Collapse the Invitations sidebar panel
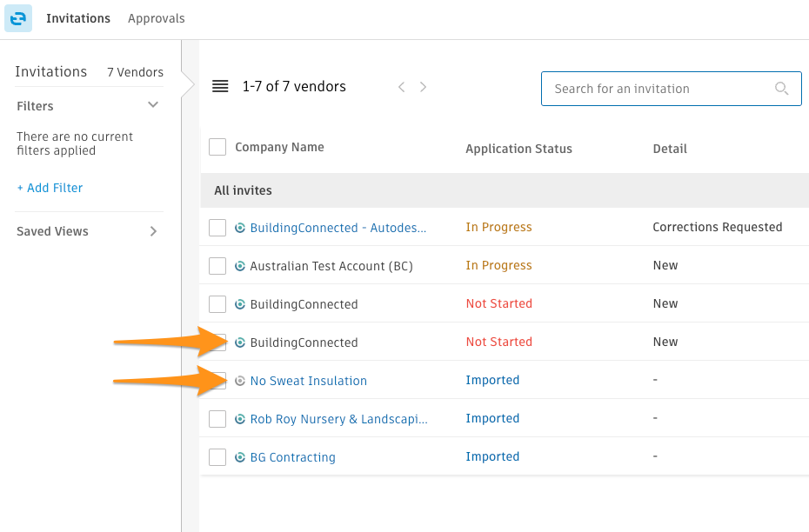Screen dimensions: 809x532 coord(187,85)
